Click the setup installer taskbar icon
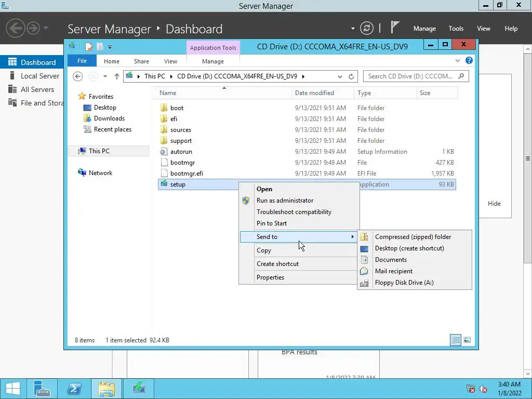Screen dimensions: 532x399 tap(139, 388)
